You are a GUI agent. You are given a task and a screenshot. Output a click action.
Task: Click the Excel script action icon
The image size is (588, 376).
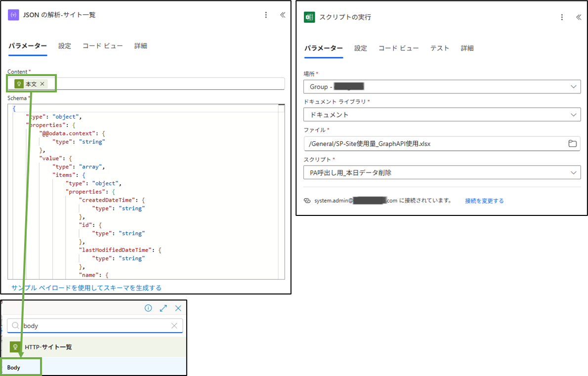coord(309,17)
